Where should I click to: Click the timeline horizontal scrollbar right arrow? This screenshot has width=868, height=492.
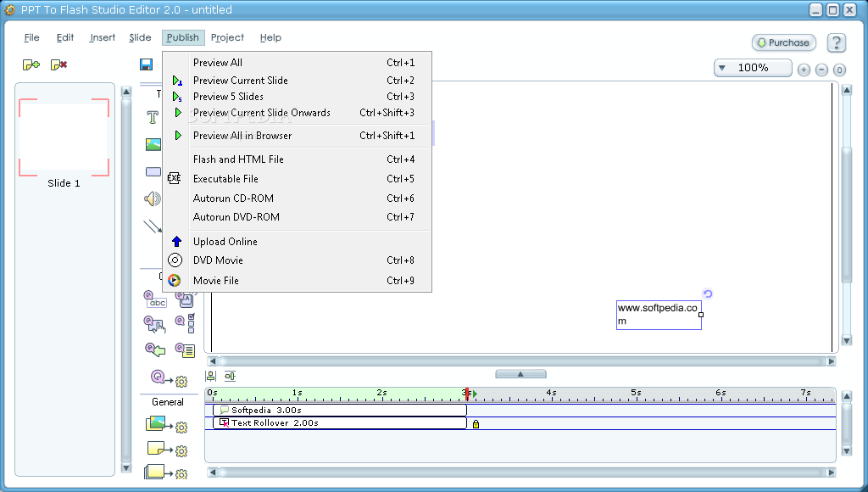coord(831,472)
